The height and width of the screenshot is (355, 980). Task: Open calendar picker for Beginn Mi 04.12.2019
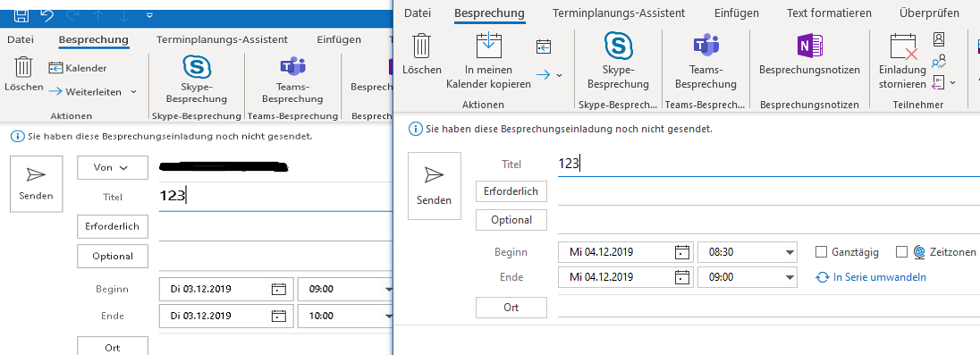coord(682,252)
